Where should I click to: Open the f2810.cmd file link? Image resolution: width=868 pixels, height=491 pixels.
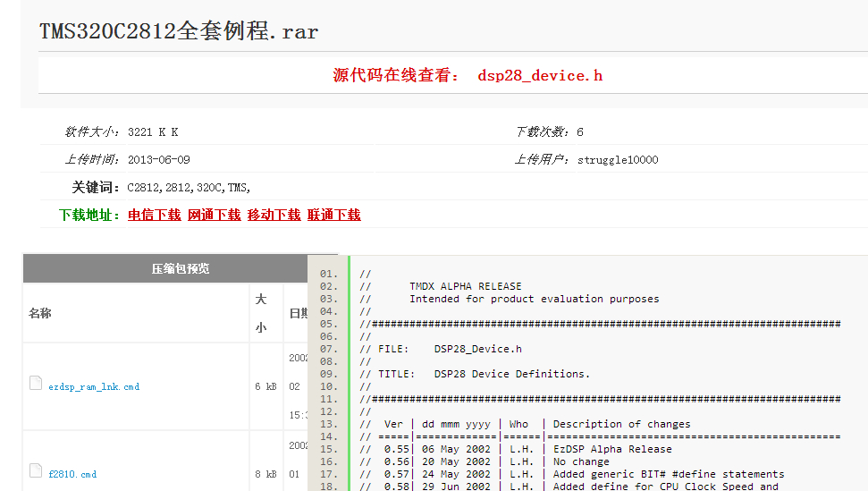click(72, 474)
